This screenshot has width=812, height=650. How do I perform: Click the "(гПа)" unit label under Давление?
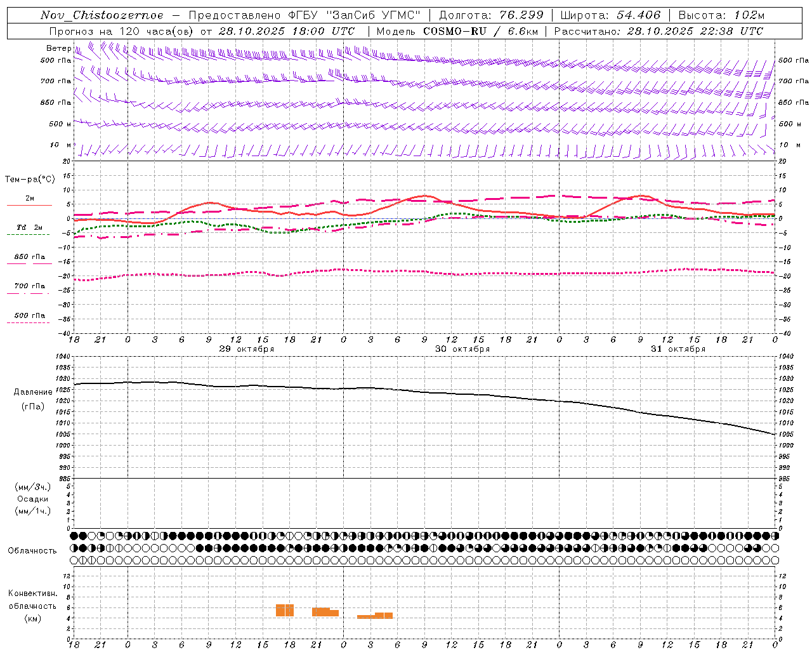tap(33, 407)
